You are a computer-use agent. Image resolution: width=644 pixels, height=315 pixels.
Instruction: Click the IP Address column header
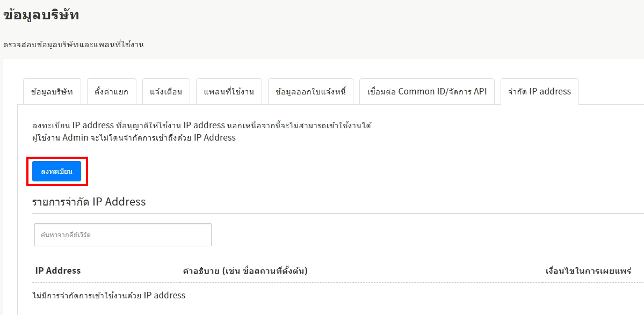click(x=58, y=271)
